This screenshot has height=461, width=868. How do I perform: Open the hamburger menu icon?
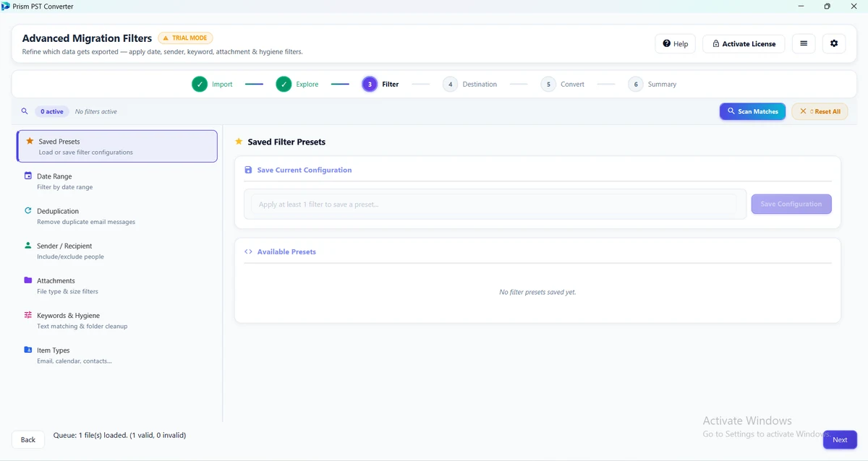click(x=804, y=43)
